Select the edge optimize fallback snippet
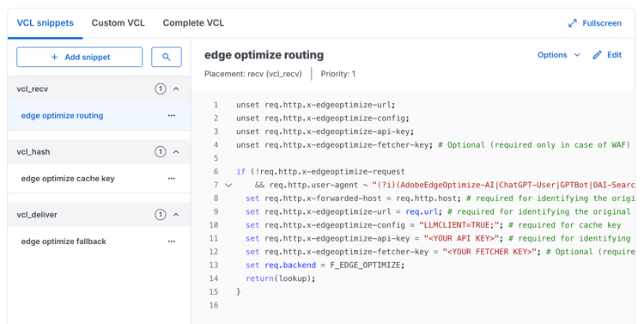This screenshot has height=324, width=644. (x=99, y=241)
